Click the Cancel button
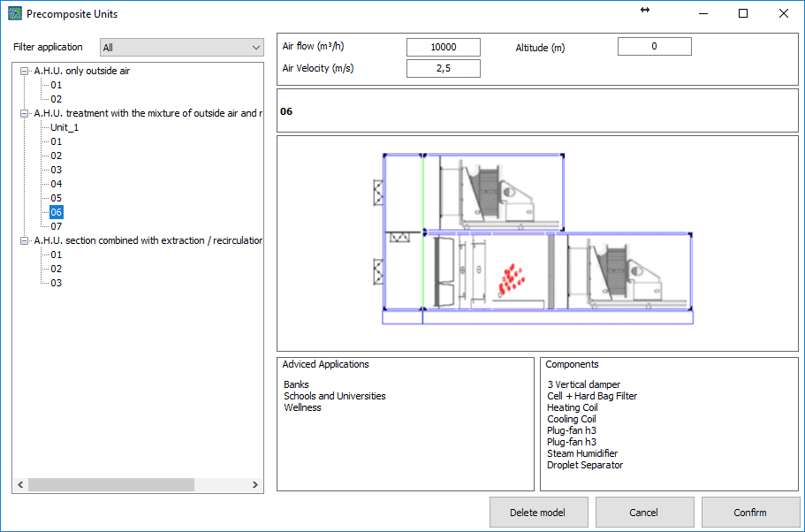The width and height of the screenshot is (805, 532). pos(643,513)
